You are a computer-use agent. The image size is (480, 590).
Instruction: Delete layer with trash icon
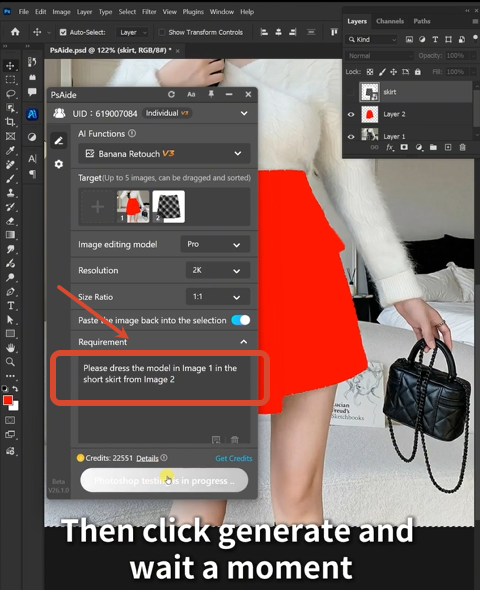tap(462, 148)
